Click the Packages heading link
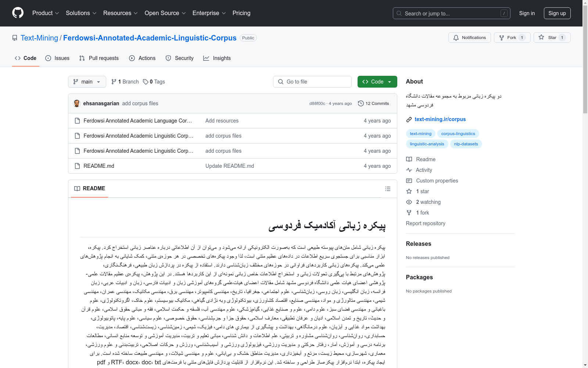 tap(419, 277)
